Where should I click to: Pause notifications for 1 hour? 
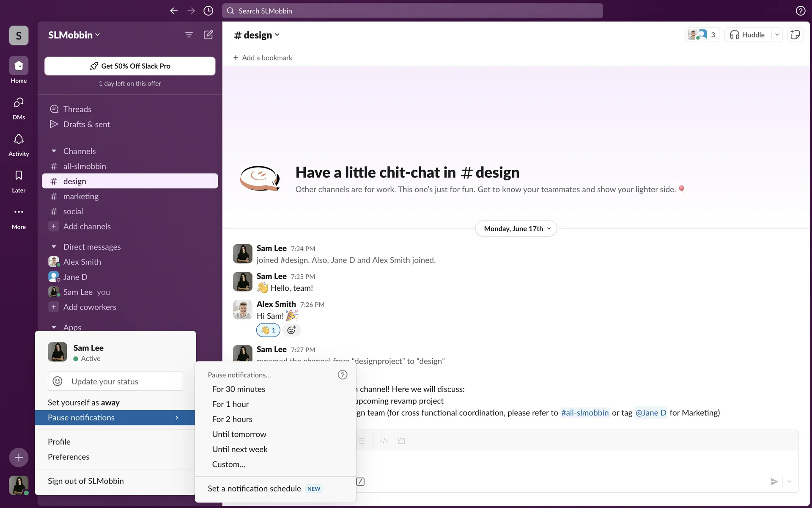pyautogui.click(x=230, y=404)
